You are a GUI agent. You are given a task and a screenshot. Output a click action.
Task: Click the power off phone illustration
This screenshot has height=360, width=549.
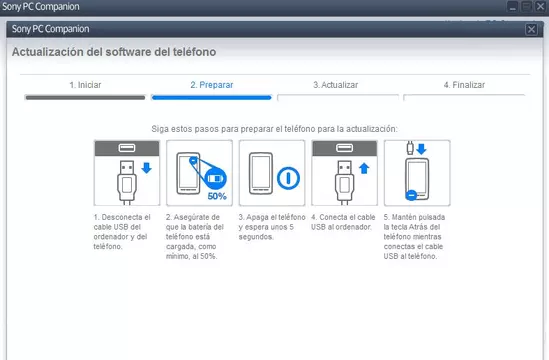(272, 173)
